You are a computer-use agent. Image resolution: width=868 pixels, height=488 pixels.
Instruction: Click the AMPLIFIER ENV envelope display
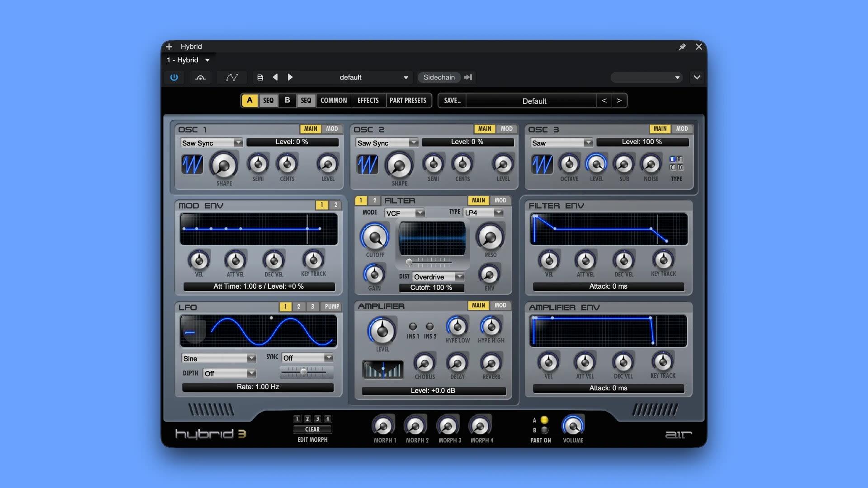tap(609, 331)
